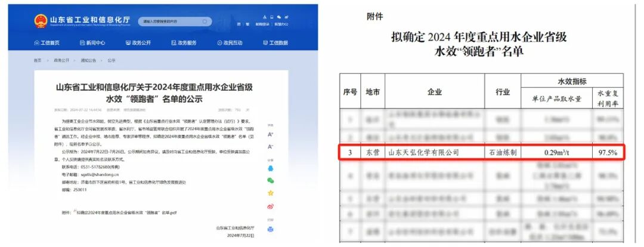This screenshot has height=247, width=644.
Task: Click the postal code 250011
Action: coord(81,190)
